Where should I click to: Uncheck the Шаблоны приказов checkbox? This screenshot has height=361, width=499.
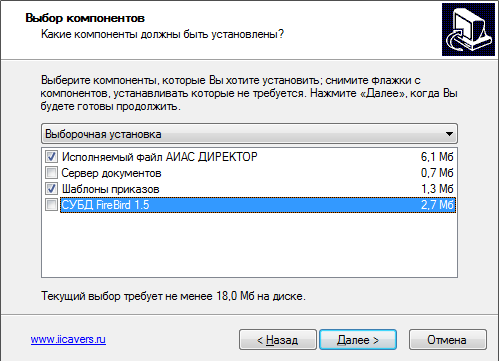[51, 189]
